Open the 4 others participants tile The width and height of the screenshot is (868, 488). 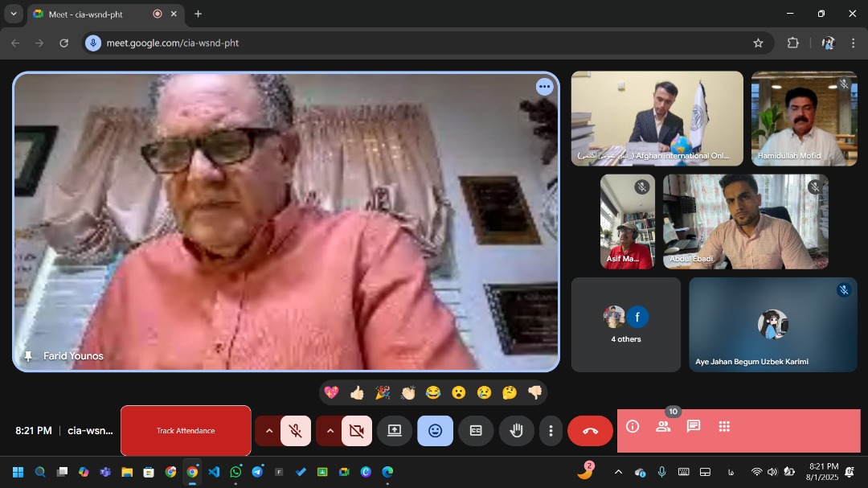[x=625, y=324]
